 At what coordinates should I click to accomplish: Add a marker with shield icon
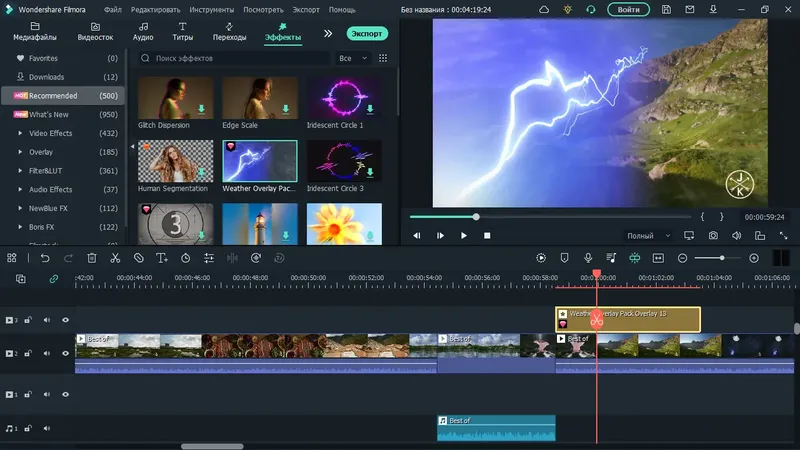564,258
